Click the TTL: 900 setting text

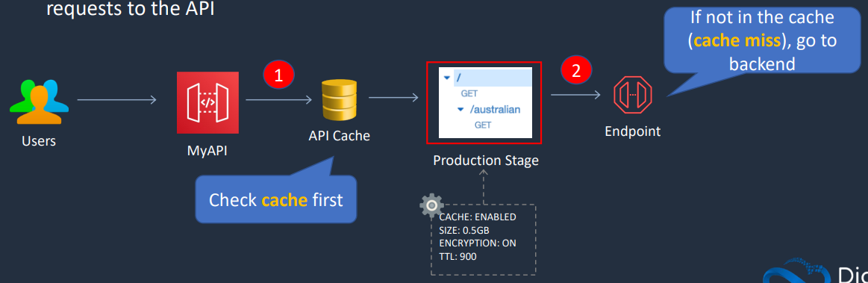[x=458, y=256]
